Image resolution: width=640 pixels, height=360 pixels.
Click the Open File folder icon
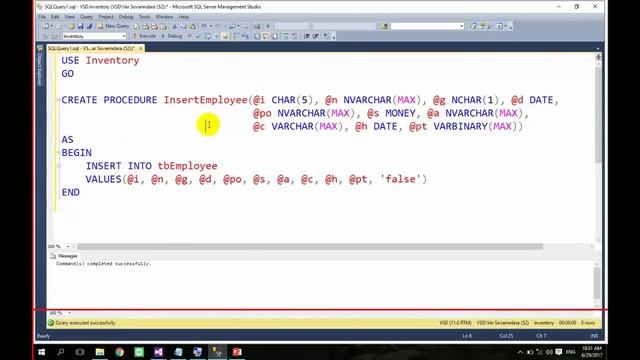(71, 26)
